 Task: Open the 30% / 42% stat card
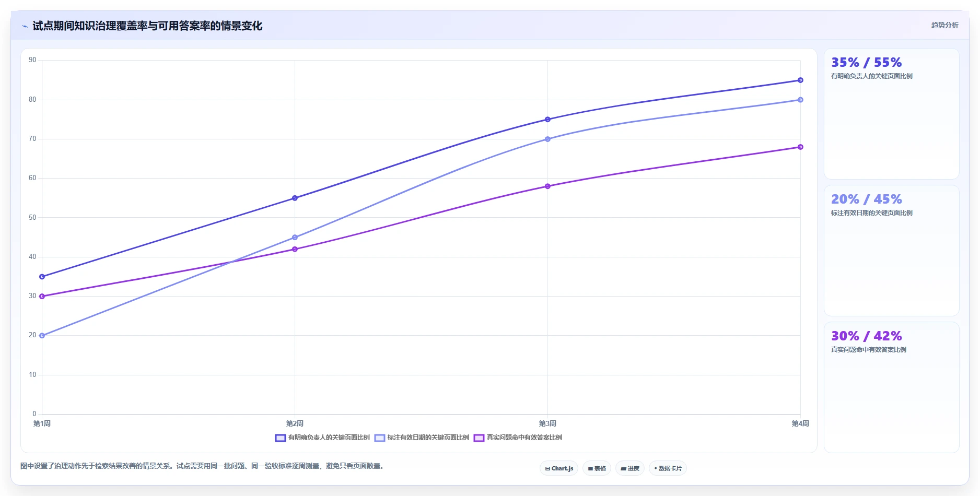(891, 387)
